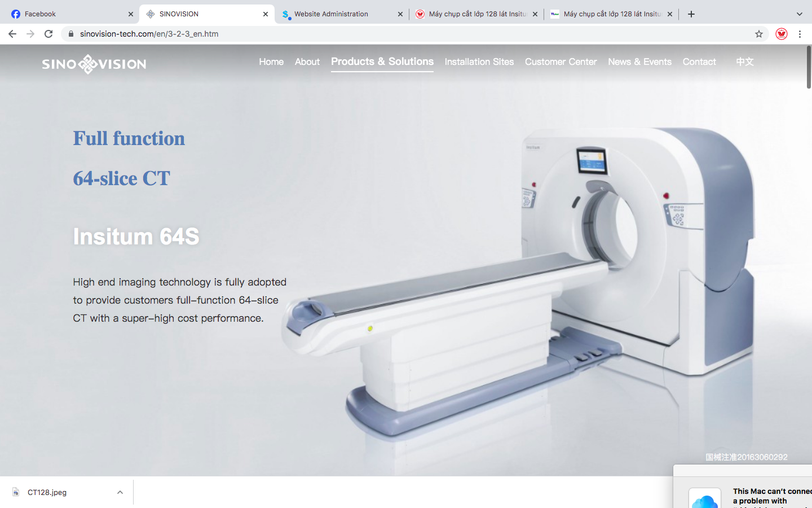Open the Chrome three-dot menu
Viewport: 812px width, 508px height.
tap(800, 34)
